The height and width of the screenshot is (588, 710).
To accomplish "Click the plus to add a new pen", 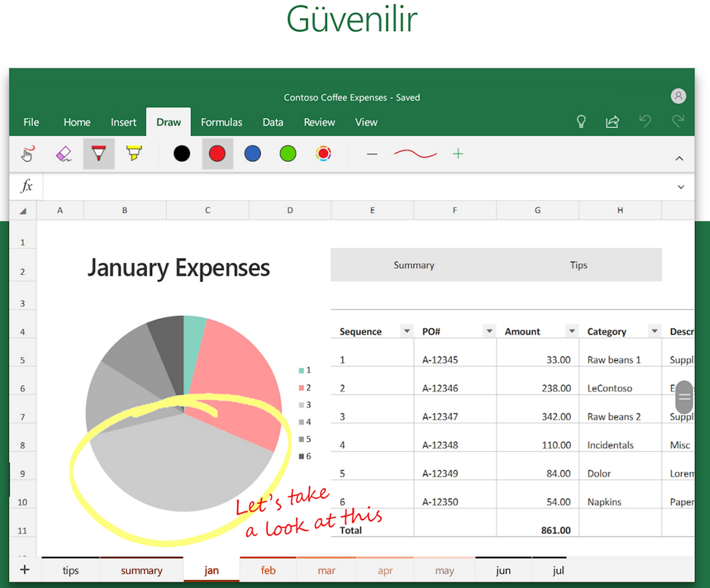I will pyautogui.click(x=458, y=153).
